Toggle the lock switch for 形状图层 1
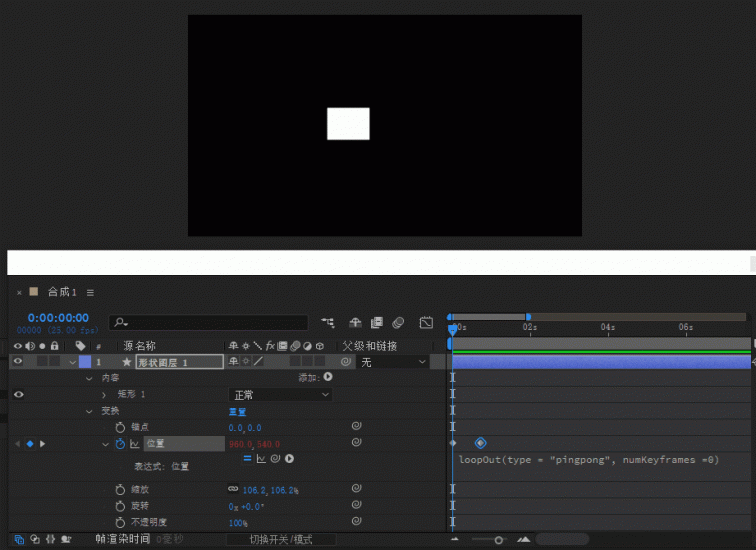The height and width of the screenshot is (550, 756). 54,361
